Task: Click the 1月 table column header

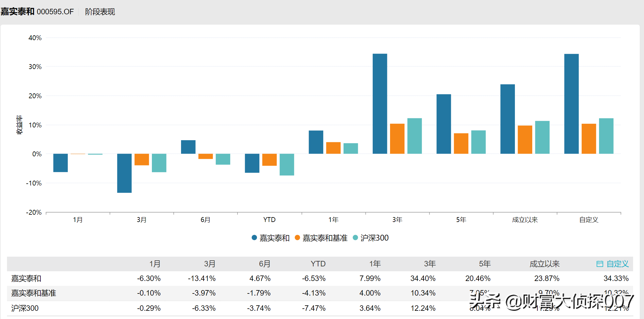Action: (155, 264)
